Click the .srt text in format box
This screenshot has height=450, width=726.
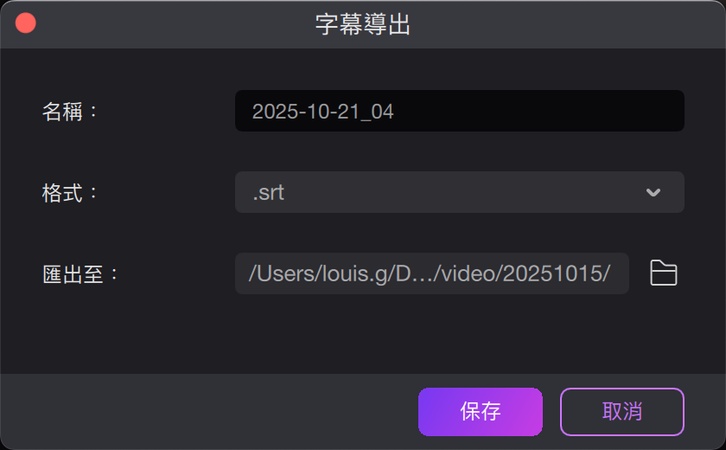coord(268,193)
